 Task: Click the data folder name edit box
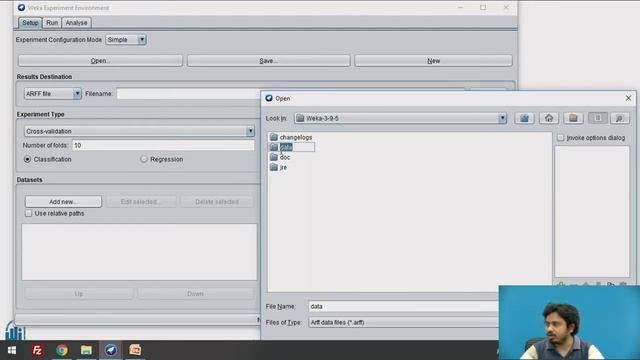click(x=297, y=147)
